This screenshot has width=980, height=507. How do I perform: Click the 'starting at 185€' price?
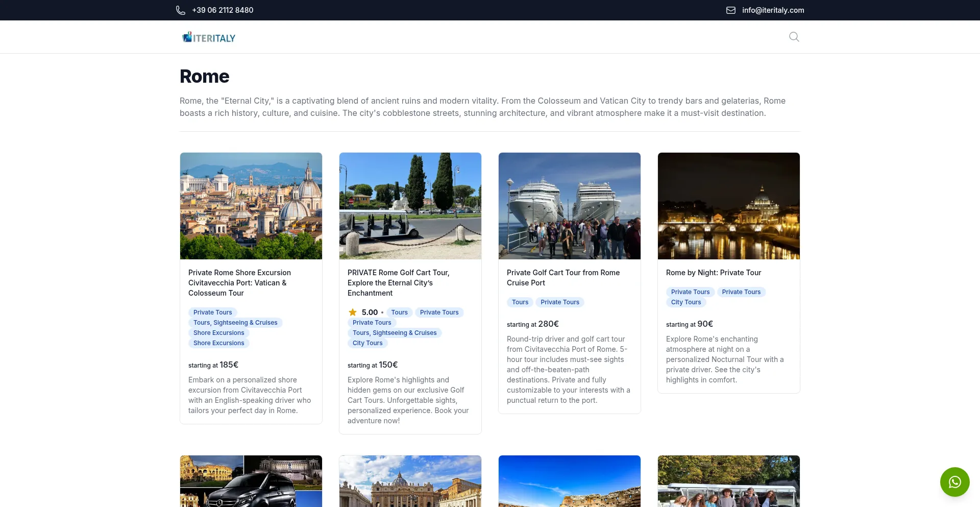pyautogui.click(x=213, y=365)
